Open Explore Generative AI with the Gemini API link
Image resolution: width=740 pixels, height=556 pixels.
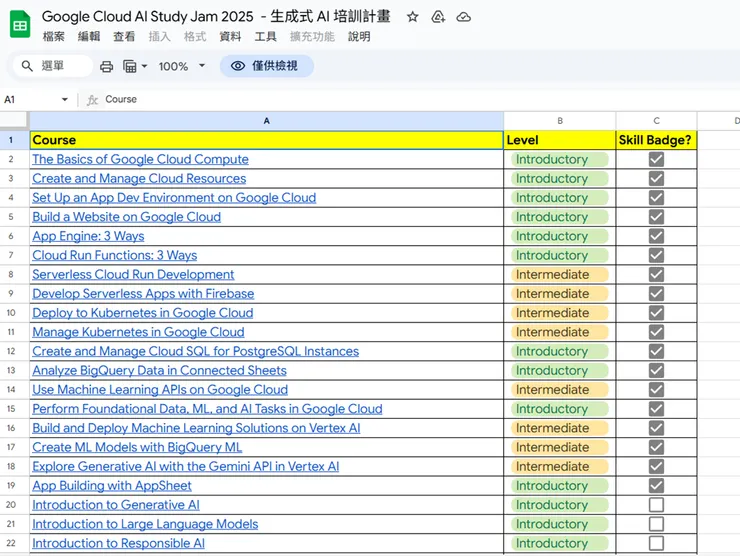pos(185,467)
